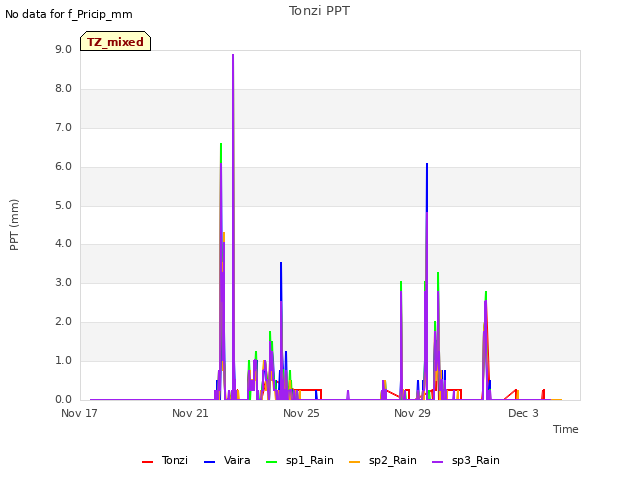This screenshot has height=480, width=640.
Task: Click the green sp1_Rain legend swatch
Action: coord(271,462)
